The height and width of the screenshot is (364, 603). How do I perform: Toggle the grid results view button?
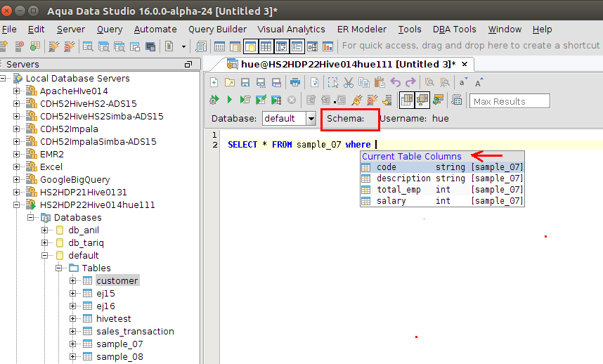point(407,100)
